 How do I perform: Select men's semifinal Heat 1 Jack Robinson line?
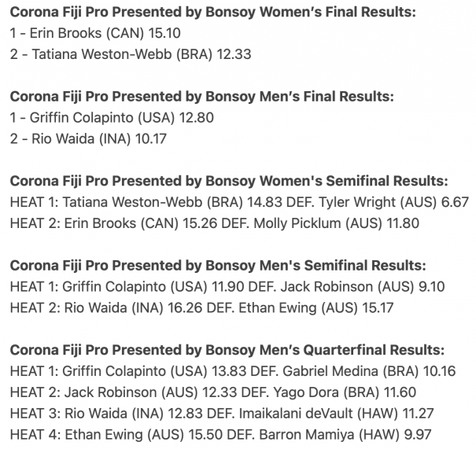coord(227,287)
